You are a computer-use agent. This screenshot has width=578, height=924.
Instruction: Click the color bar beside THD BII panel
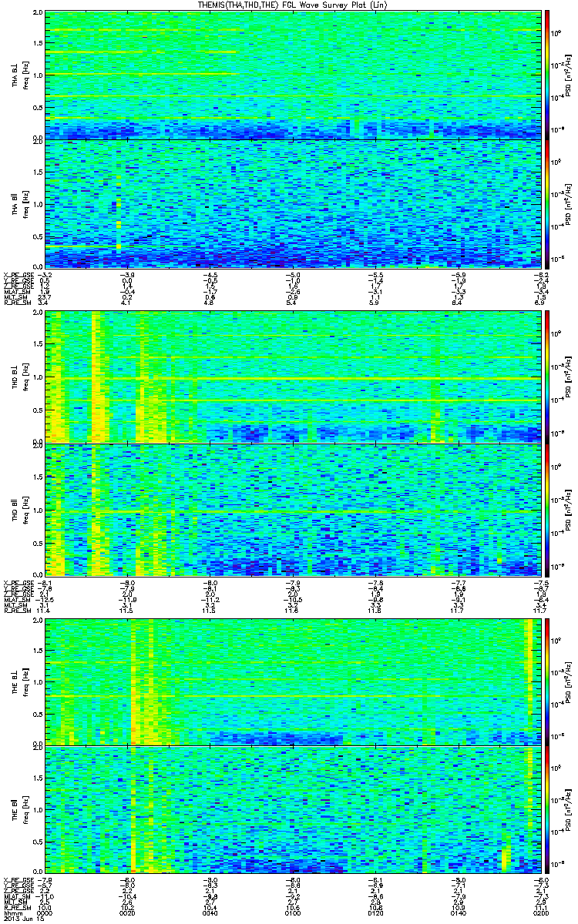coord(547,509)
